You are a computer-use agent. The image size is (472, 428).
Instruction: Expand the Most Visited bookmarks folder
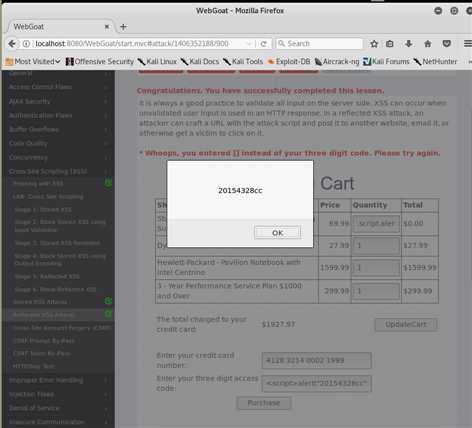click(x=33, y=62)
